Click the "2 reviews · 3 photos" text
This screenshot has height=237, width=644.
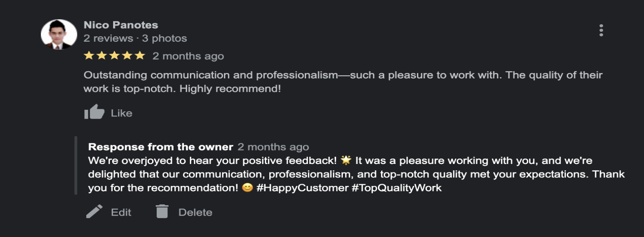(x=135, y=39)
